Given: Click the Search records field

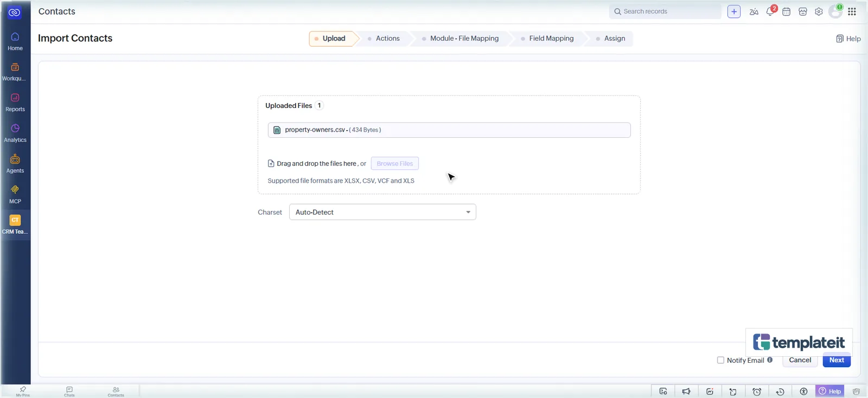Looking at the screenshot, I should (665, 11).
